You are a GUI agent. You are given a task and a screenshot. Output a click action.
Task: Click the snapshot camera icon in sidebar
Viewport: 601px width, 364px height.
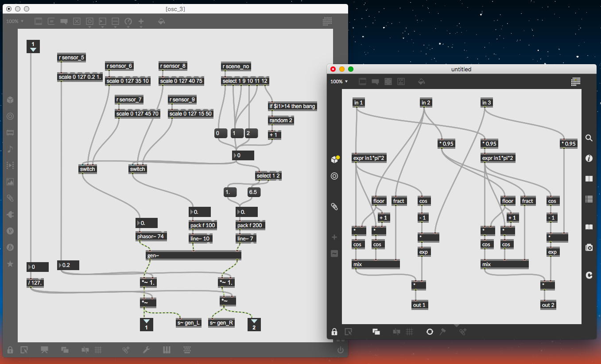[x=589, y=248]
